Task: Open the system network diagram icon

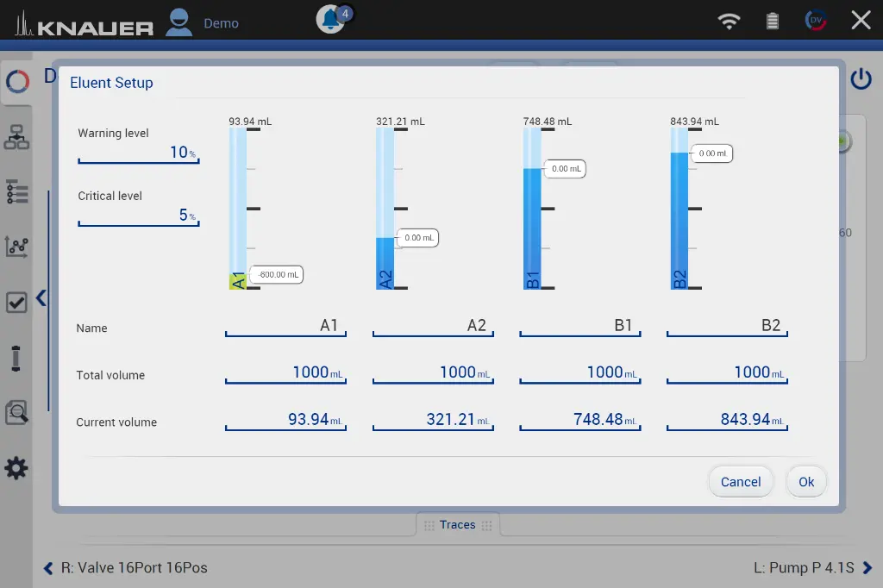Action: click(16, 137)
